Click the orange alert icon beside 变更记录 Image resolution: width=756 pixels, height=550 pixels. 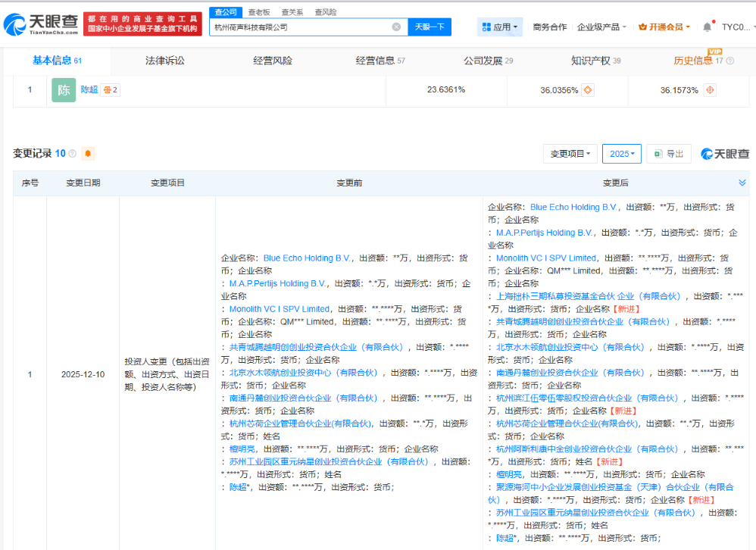[88, 154]
